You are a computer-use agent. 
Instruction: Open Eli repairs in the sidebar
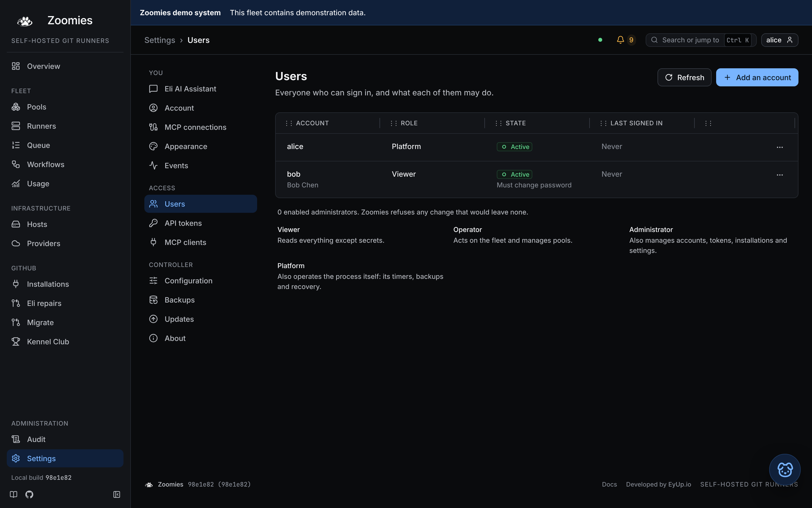click(65, 303)
